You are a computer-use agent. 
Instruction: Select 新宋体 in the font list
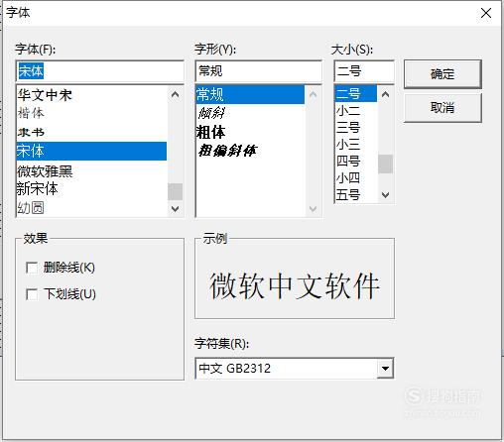coord(91,189)
